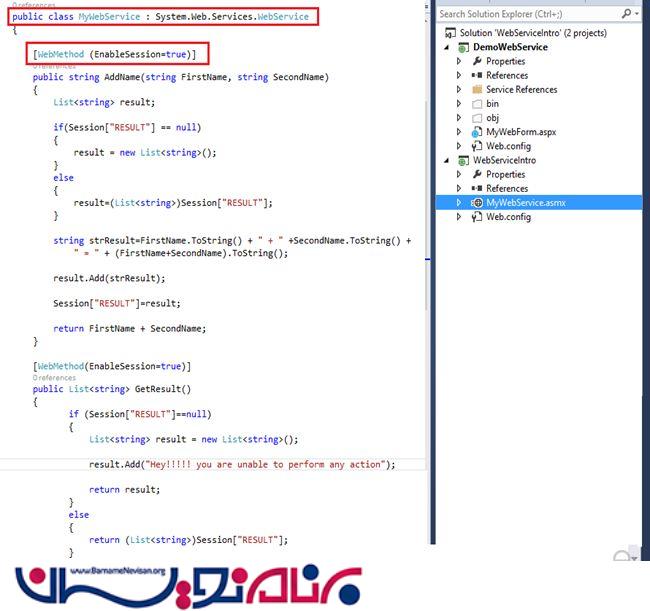650x611 pixels.
Task: Click the obj folder icon
Action: pyautogui.click(x=477, y=118)
